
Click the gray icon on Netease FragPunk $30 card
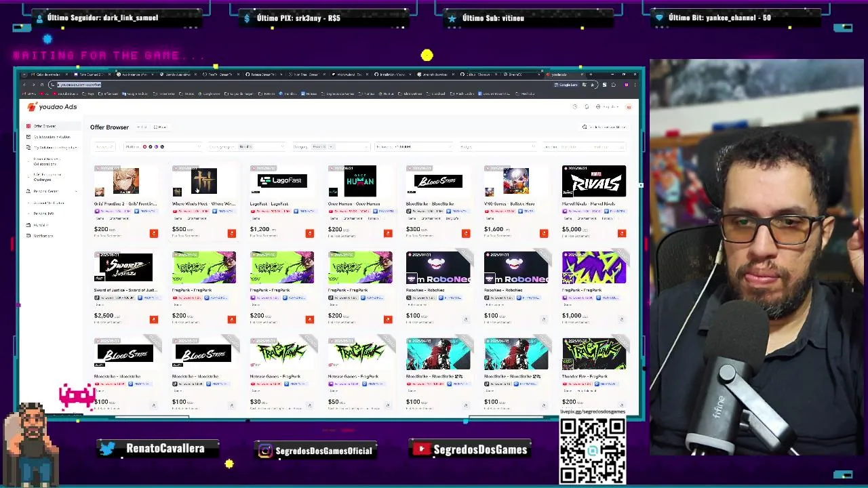pyautogui.click(x=310, y=405)
